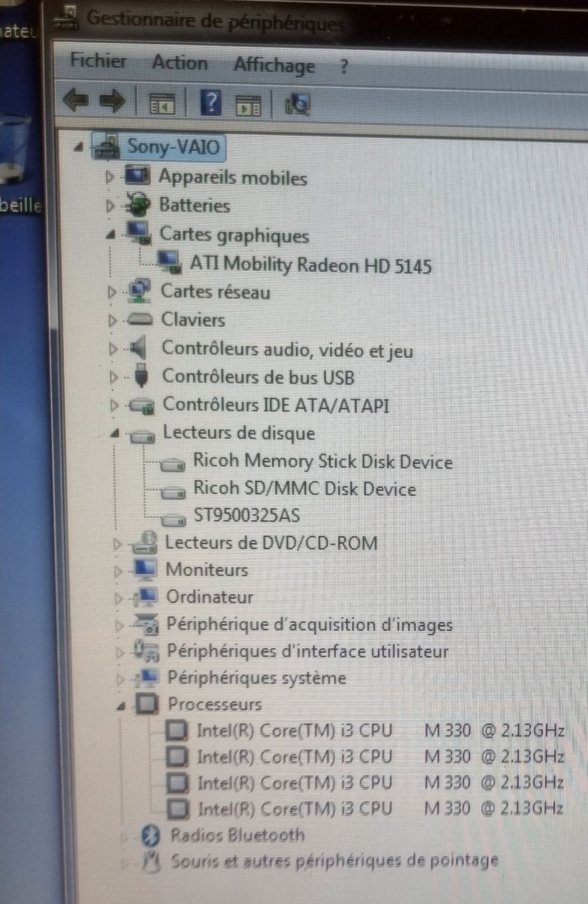Select the ST9500325AS disk label
588x904 pixels.
[x=246, y=516]
